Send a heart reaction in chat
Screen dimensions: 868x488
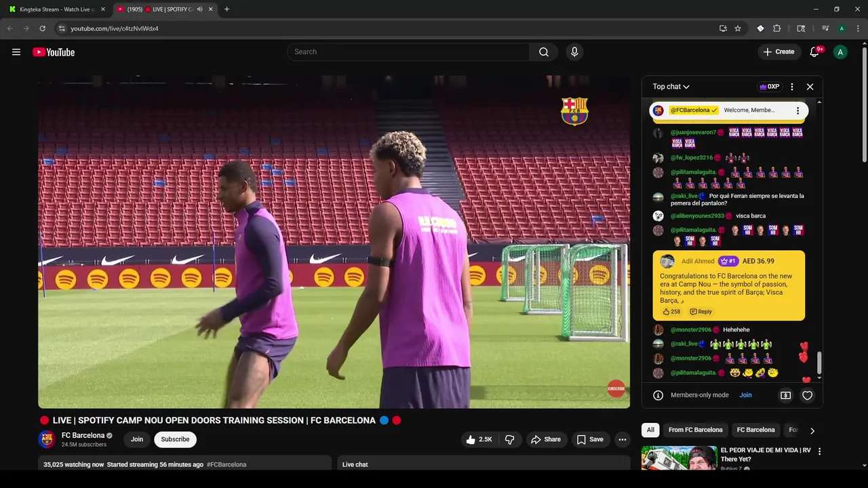pyautogui.click(x=807, y=395)
